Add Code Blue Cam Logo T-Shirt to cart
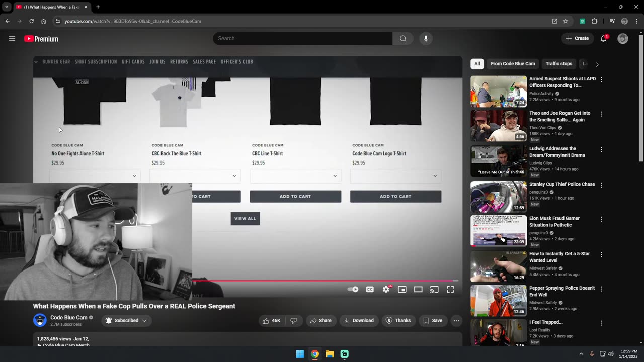Screen dimensions: 644x362 pos(395,196)
